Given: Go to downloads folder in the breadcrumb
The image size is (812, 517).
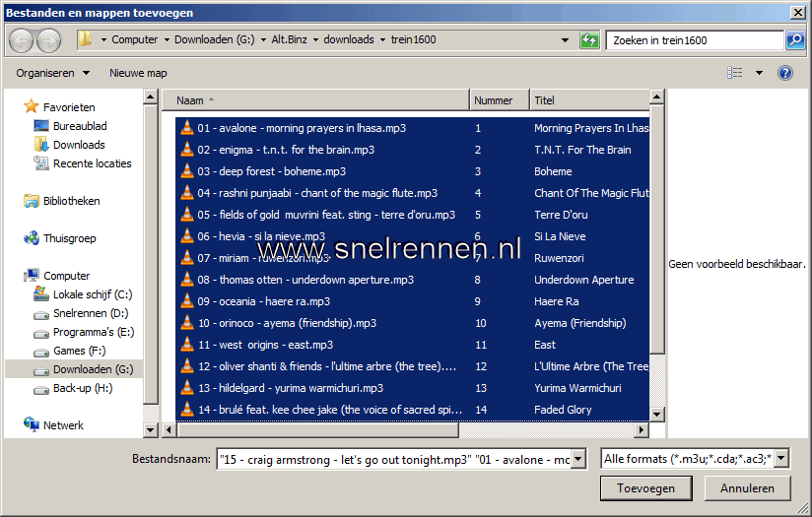Looking at the screenshot, I should pyautogui.click(x=349, y=39).
